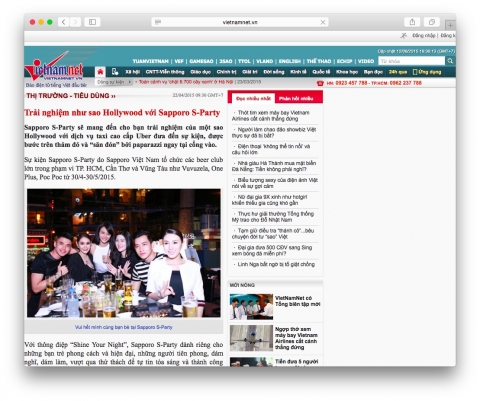This screenshot has width=480, height=401.
Task: Click the Đăng nhập login link
Action: pos(424,35)
